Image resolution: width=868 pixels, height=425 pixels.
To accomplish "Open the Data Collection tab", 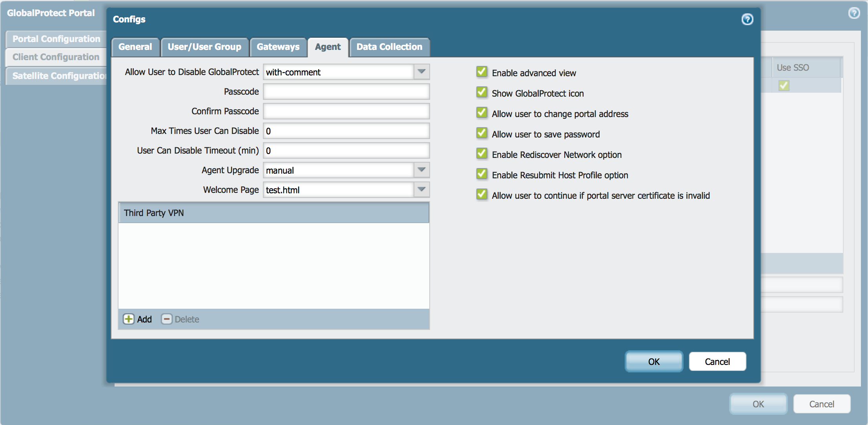I will 389,47.
